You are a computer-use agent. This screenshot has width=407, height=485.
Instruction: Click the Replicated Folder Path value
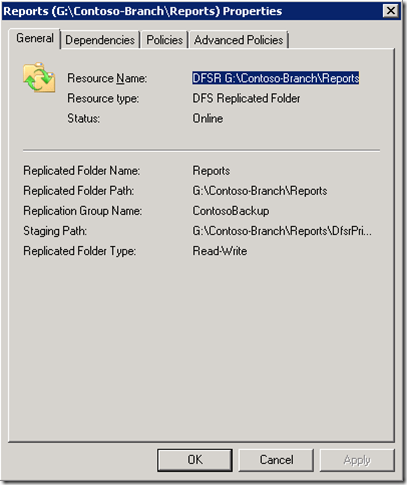(260, 191)
